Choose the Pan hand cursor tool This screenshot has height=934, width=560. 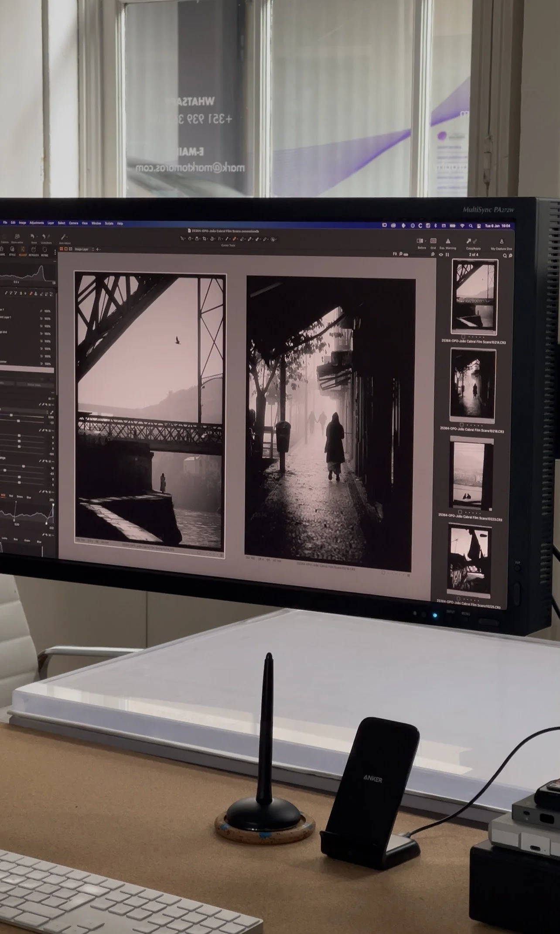[x=190, y=239]
